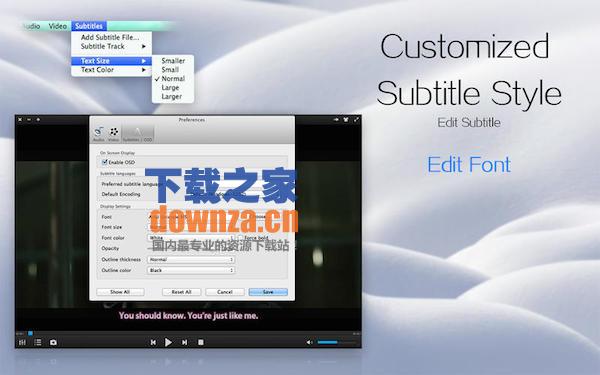Image resolution: width=600 pixels, height=375 pixels.
Task: Select the Subtitles / OSD preferences tab
Action: (x=137, y=134)
